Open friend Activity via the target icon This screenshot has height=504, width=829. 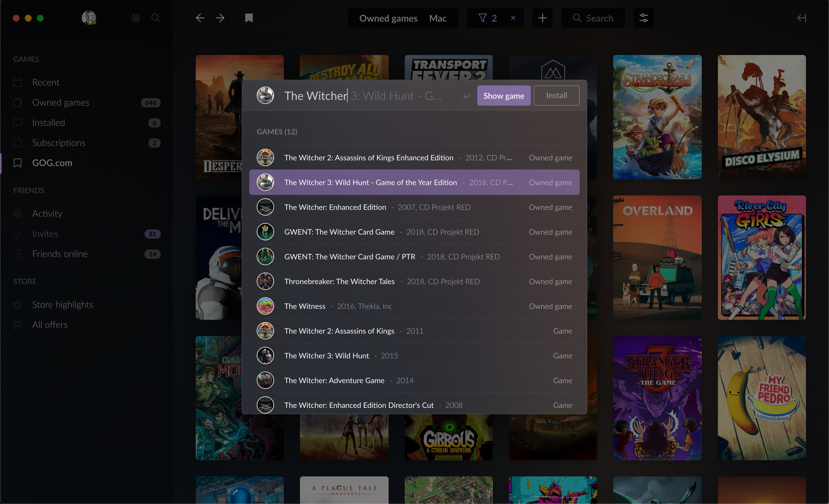click(x=18, y=213)
